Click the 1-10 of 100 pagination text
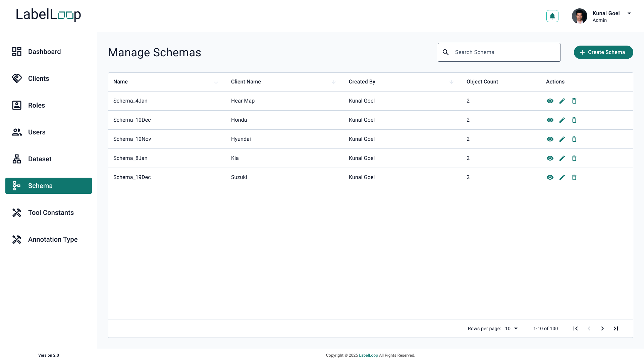 click(545, 328)
